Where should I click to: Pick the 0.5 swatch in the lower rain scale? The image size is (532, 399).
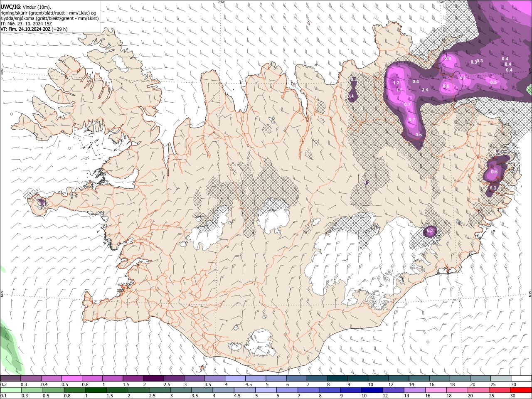tap(53, 390)
